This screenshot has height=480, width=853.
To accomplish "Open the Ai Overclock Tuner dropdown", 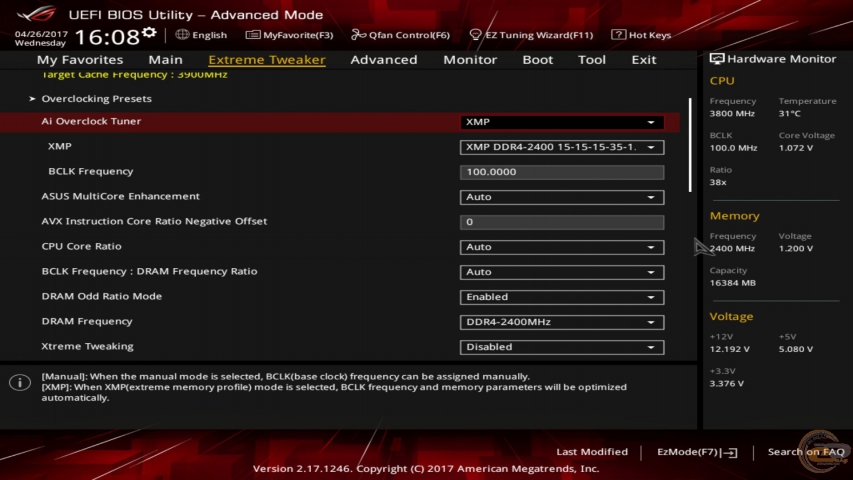I will [x=562, y=122].
